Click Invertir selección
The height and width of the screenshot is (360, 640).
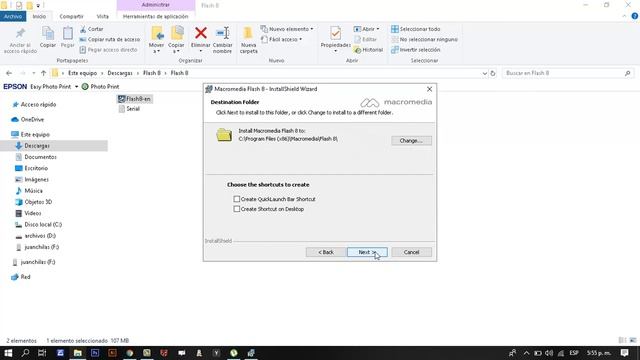pos(416,49)
